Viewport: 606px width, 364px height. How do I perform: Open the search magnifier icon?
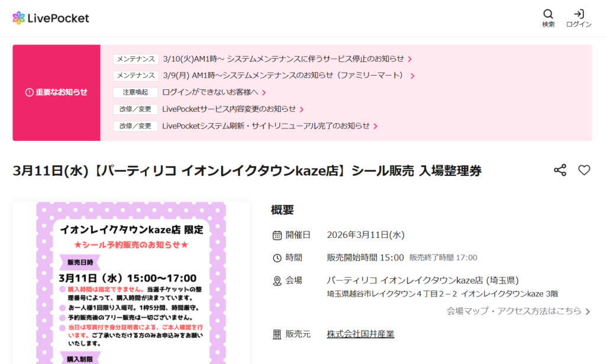pyautogui.click(x=547, y=13)
